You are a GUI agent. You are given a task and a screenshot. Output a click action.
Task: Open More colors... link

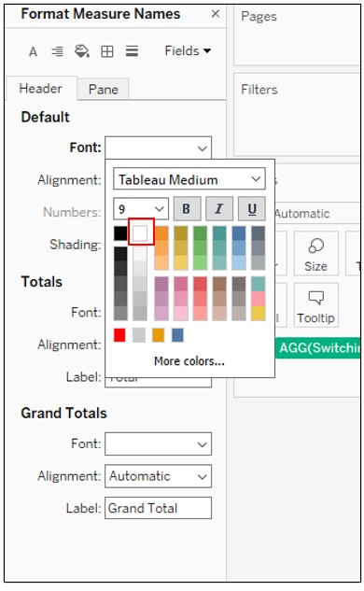click(x=189, y=361)
